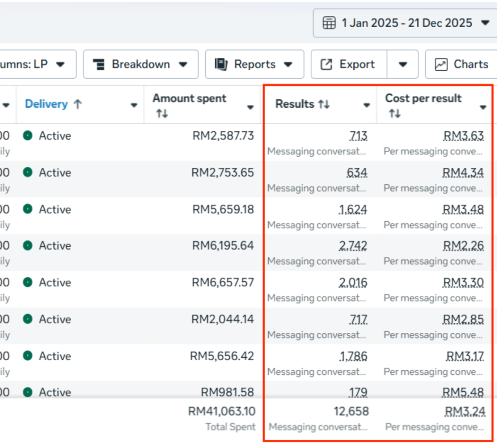Expand the Export options dropdown arrow
497x448 pixels.
point(402,65)
